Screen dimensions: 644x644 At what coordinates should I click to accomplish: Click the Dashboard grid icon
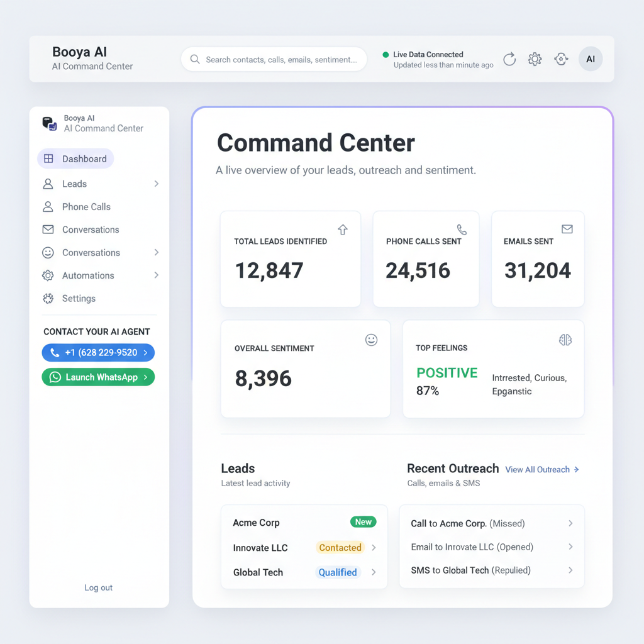click(x=48, y=158)
